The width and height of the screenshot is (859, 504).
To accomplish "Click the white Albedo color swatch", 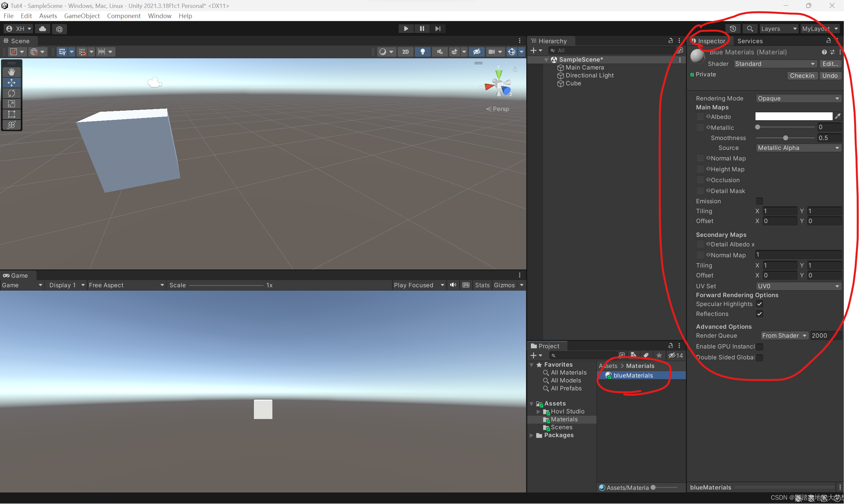I will 793,117.
